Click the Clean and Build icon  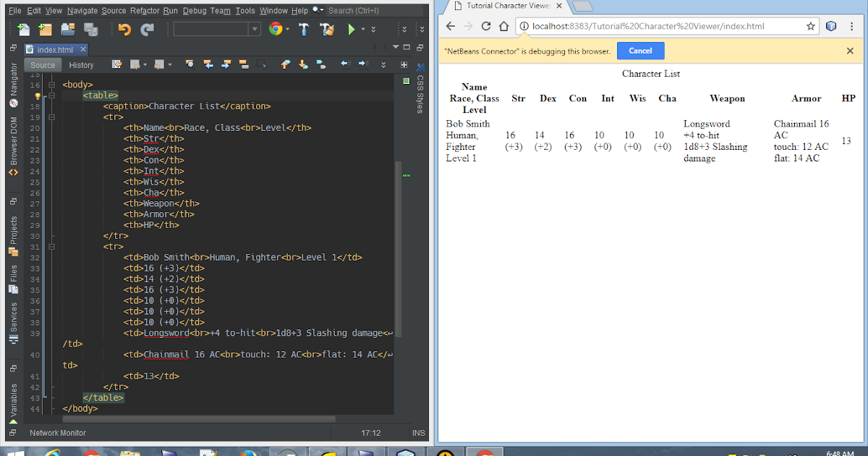(327, 29)
